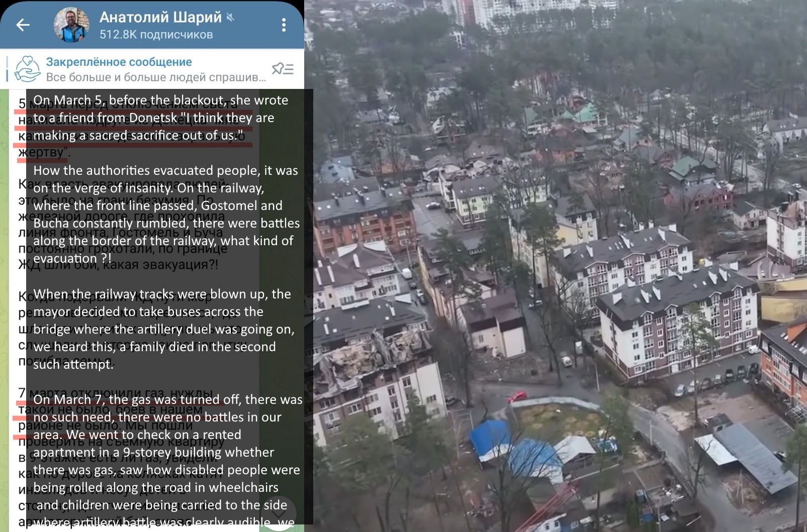Click the word жертву in the message
This screenshot has width=807, height=532.
[42, 152]
